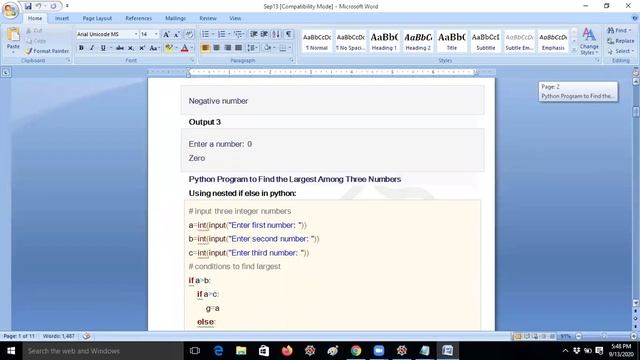Image resolution: width=640 pixels, height=360 pixels.
Task: Undo the last action
Action: [x=38, y=6]
